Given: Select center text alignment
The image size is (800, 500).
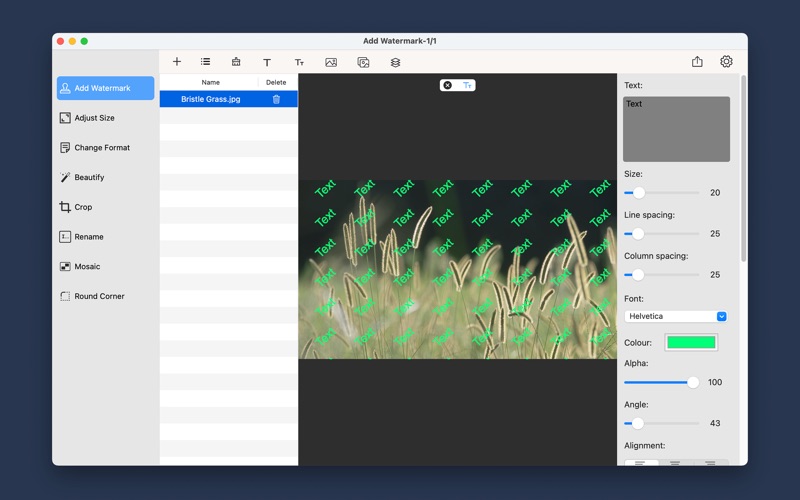Looking at the screenshot, I should pos(676,463).
